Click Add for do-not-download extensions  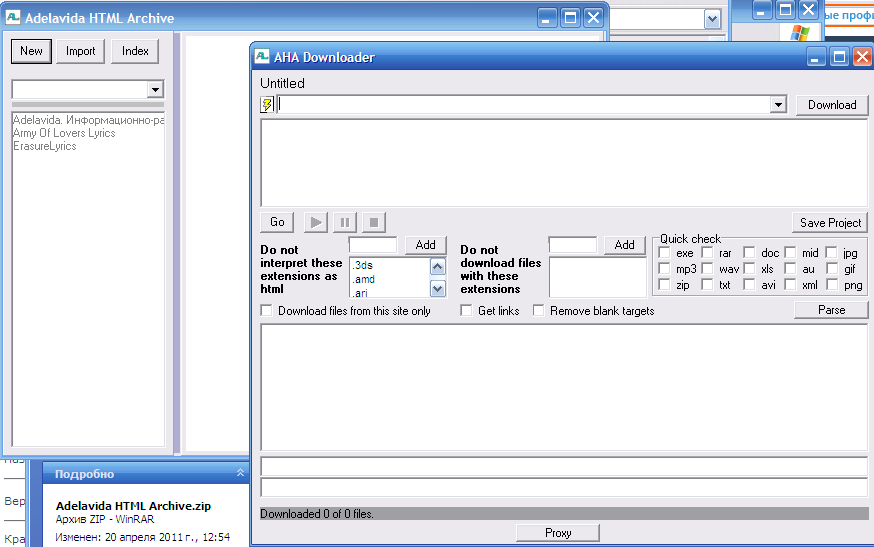(624, 245)
